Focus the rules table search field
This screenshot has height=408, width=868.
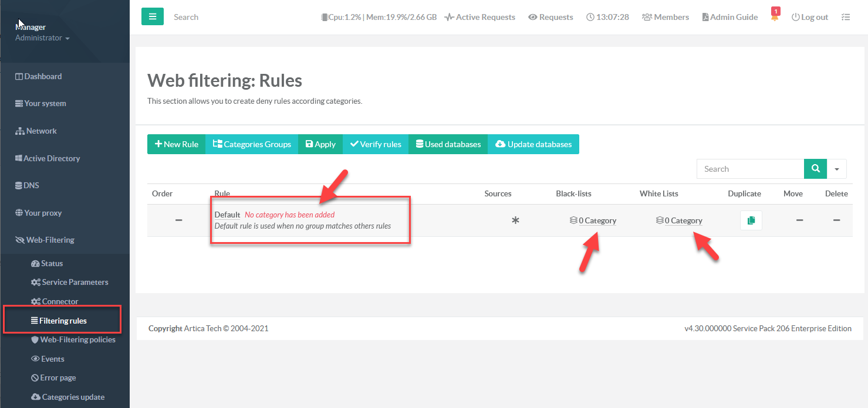tap(750, 169)
